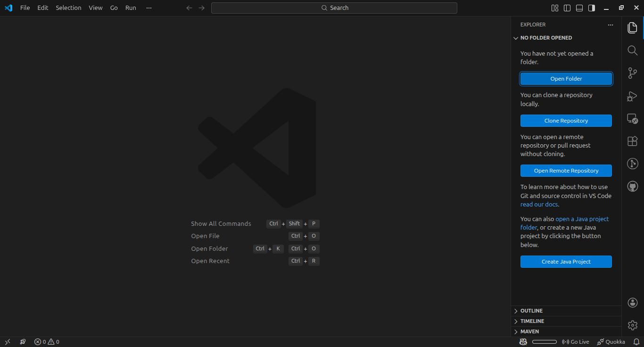Open the Go menu
This screenshot has width=644, height=347.
click(114, 8)
